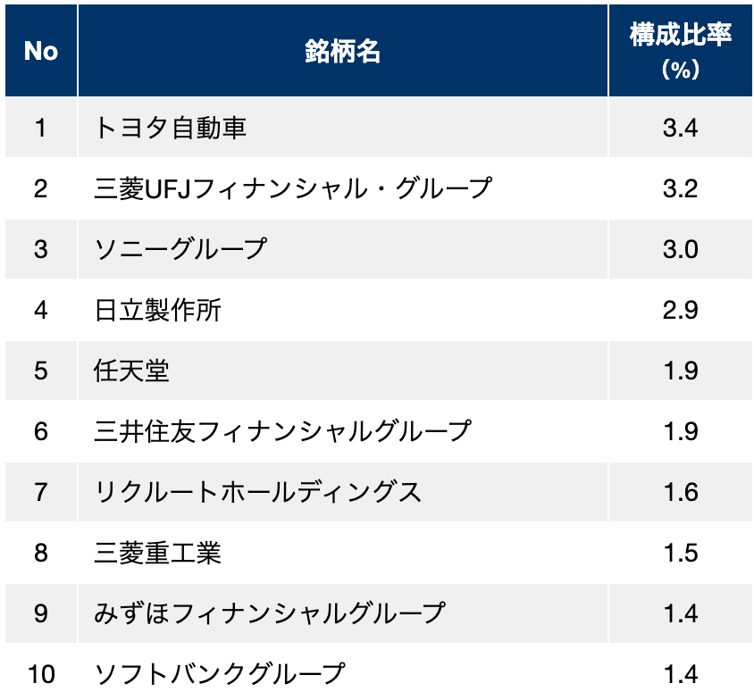Click the 構成比率(%) column header
754x700 pixels.
(680, 51)
